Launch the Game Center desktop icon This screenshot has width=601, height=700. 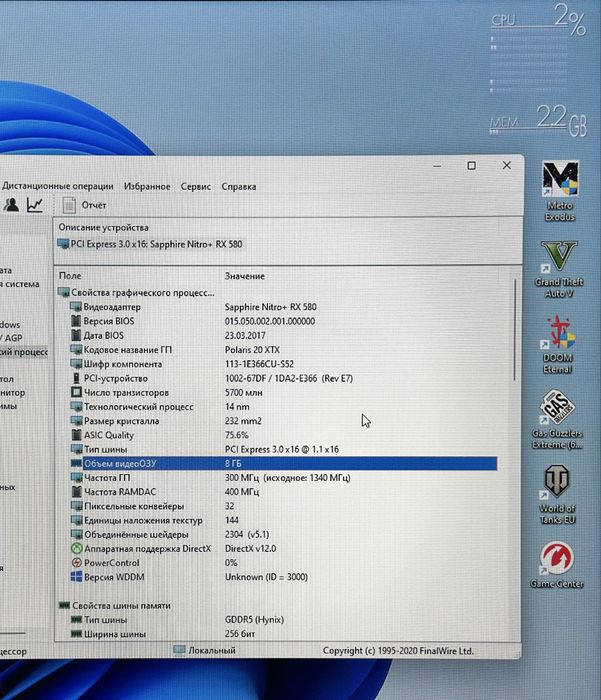(557, 565)
